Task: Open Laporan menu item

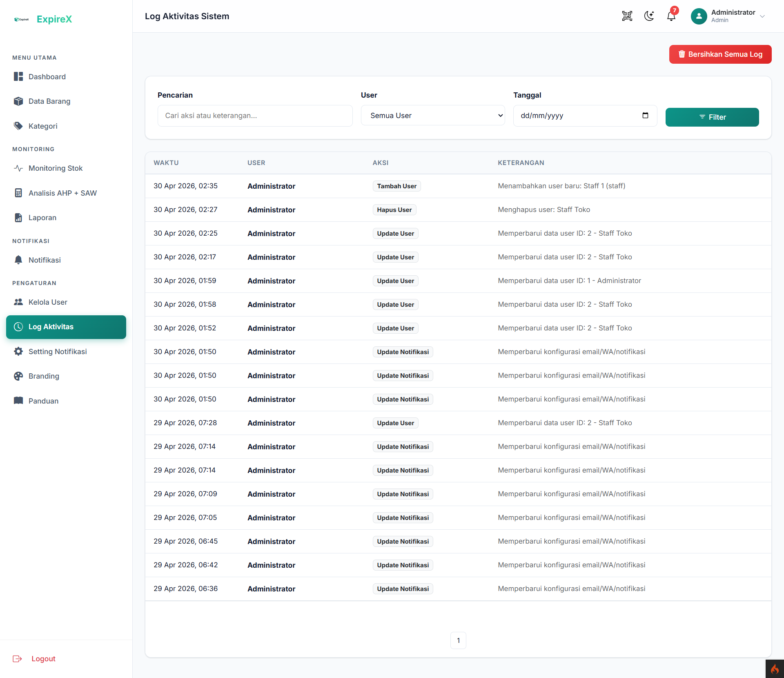Action: pyautogui.click(x=66, y=218)
